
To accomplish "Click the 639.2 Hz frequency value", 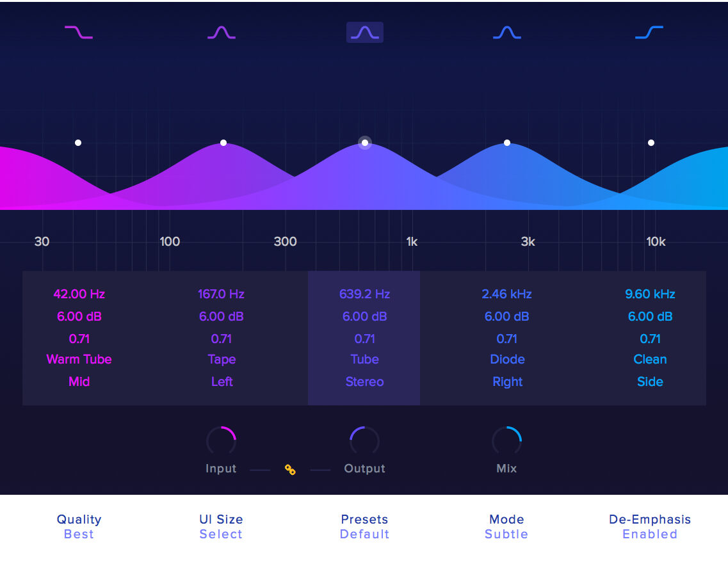I will click(364, 294).
